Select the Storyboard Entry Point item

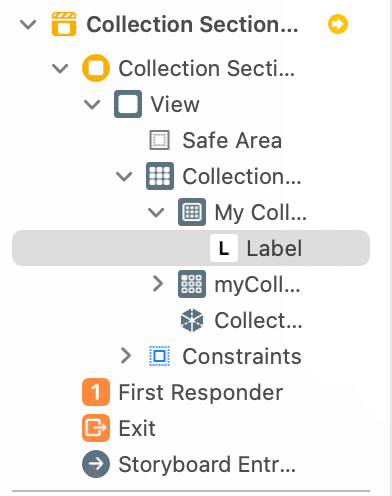point(189,464)
